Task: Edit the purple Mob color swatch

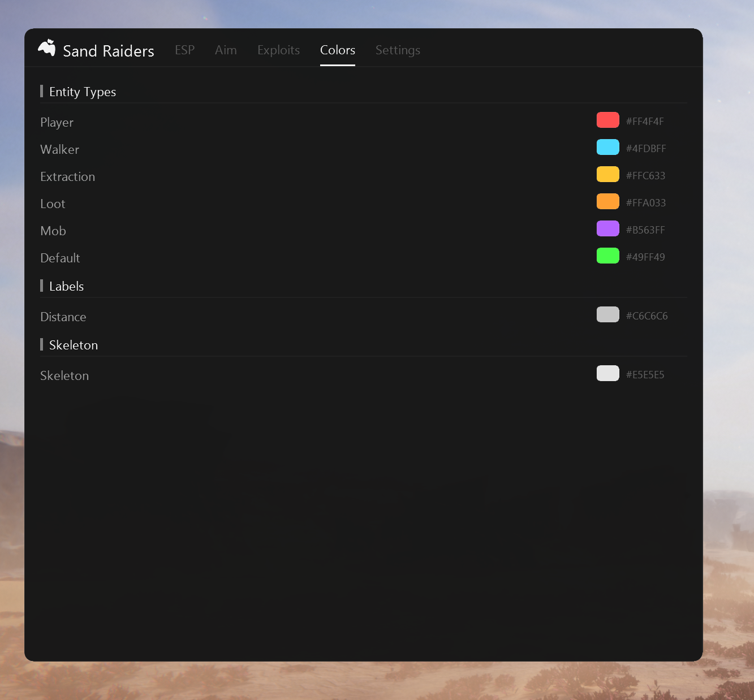Action: click(x=608, y=228)
